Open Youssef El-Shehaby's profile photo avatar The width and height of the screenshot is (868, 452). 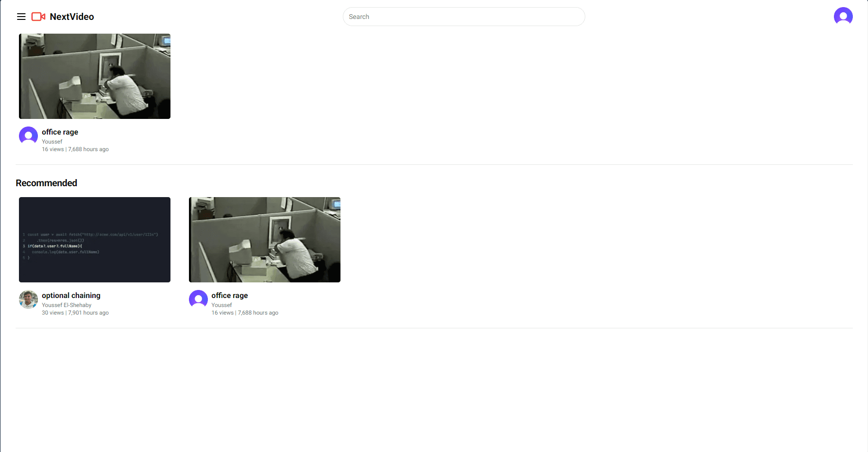tap(28, 299)
